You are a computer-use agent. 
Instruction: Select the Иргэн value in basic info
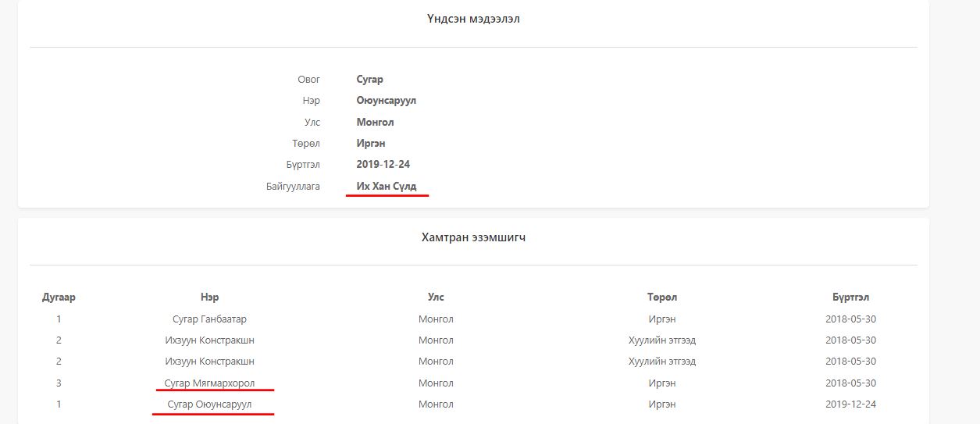(x=371, y=144)
